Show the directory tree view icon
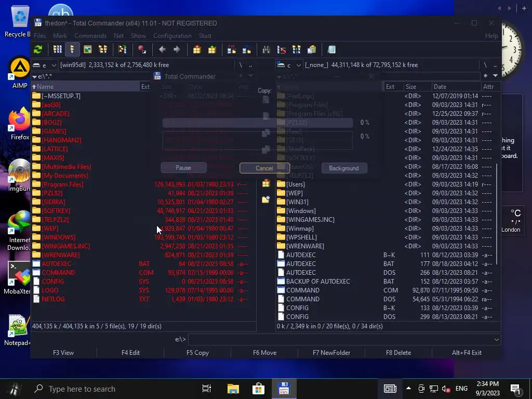Image resolution: width=532 pixels, height=399 pixels. (x=102, y=49)
